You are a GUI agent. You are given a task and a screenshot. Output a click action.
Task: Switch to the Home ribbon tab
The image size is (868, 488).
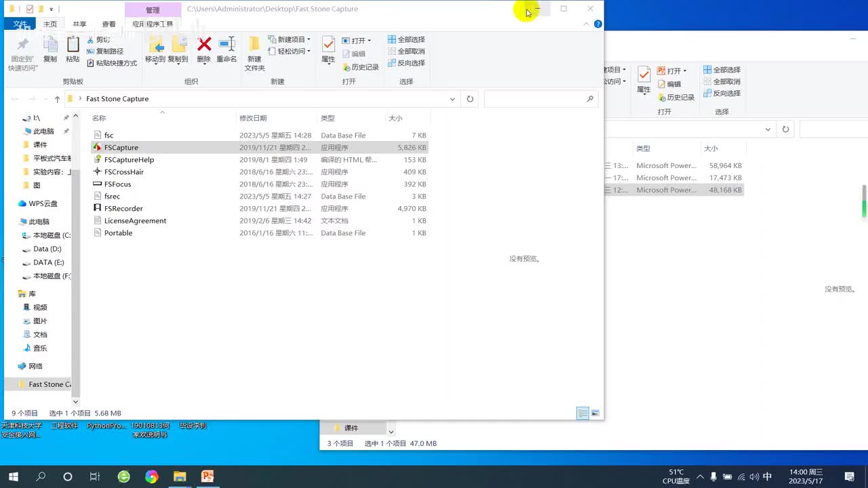click(50, 24)
